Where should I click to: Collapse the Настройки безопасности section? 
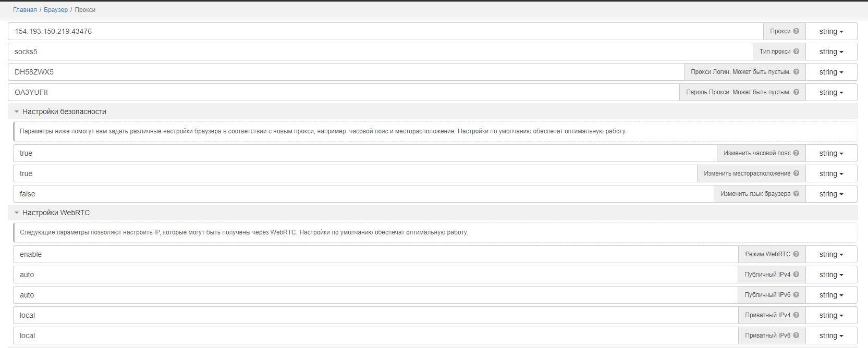[x=17, y=111]
